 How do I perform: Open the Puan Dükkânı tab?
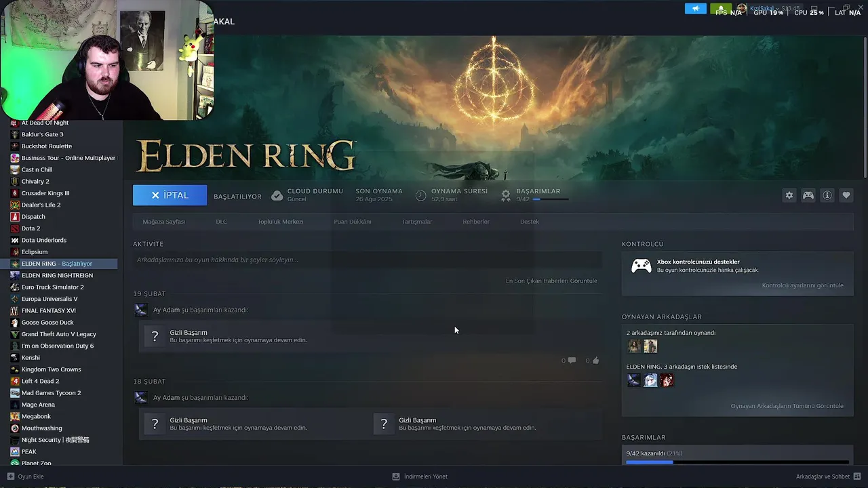pos(352,222)
